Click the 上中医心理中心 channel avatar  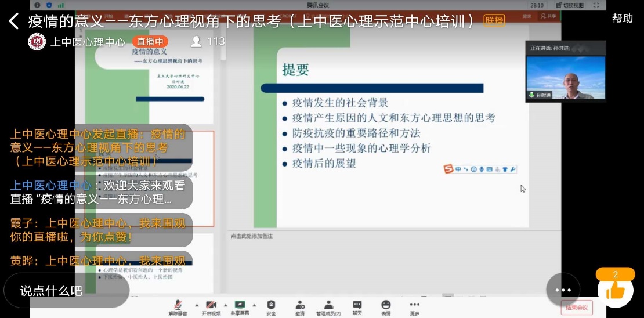pyautogui.click(x=37, y=42)
